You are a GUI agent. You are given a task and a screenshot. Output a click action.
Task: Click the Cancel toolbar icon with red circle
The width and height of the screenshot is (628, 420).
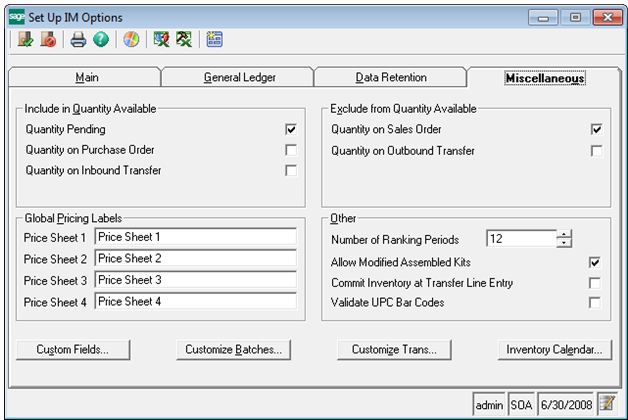pyautogui.click(x=48, y=40)
